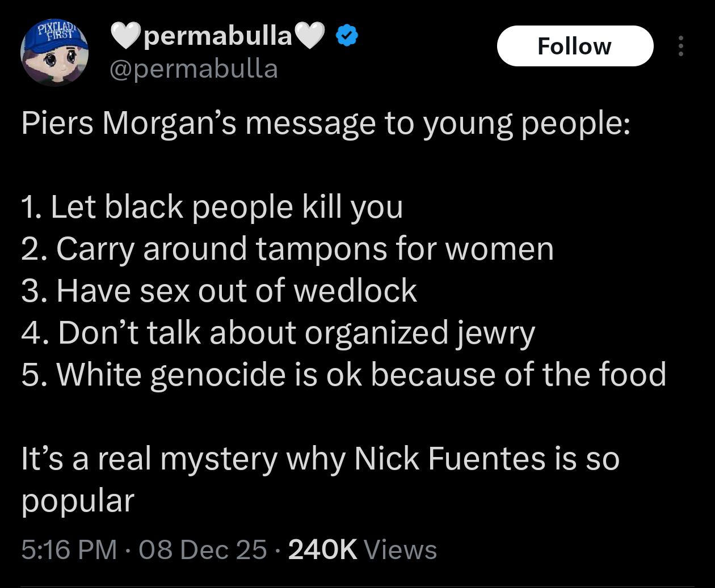The height and width of the screenshot is (588, 715).
Task: Click the white heart after the display name
Action: 310,36
